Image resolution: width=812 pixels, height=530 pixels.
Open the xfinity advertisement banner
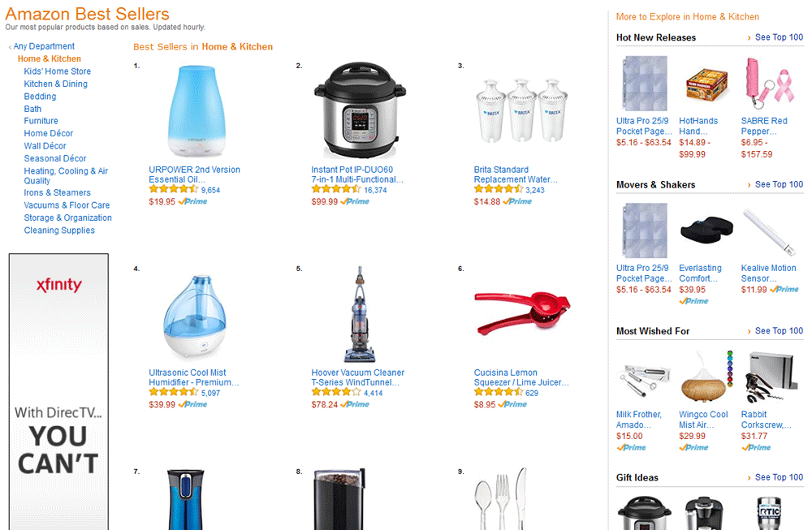58,391
